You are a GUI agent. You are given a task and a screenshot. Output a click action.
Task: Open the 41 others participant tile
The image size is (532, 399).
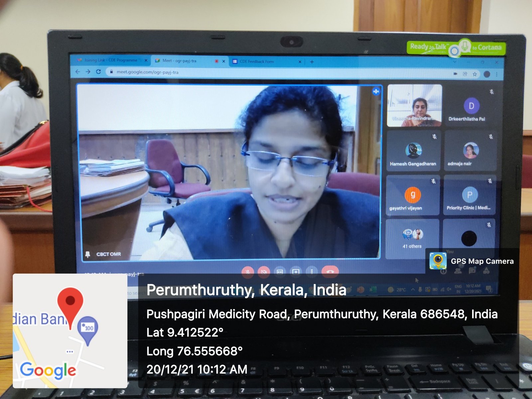(x=412, y=239)
